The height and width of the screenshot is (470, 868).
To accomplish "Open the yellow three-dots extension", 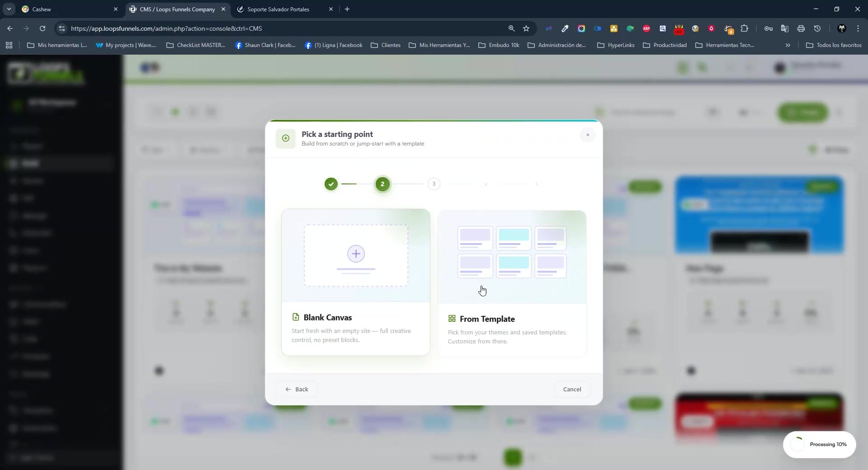I will (614, 28).
